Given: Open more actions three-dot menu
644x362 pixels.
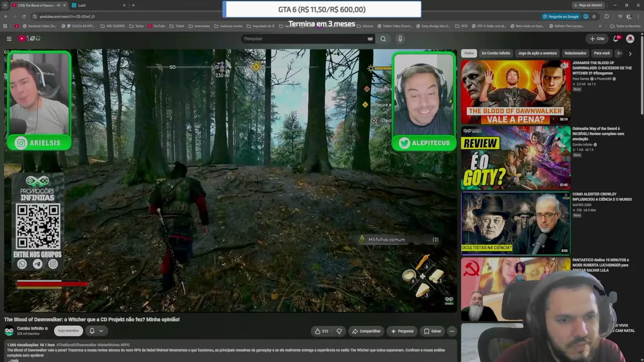Looking at the screenshot, I should tap(452, 331).
